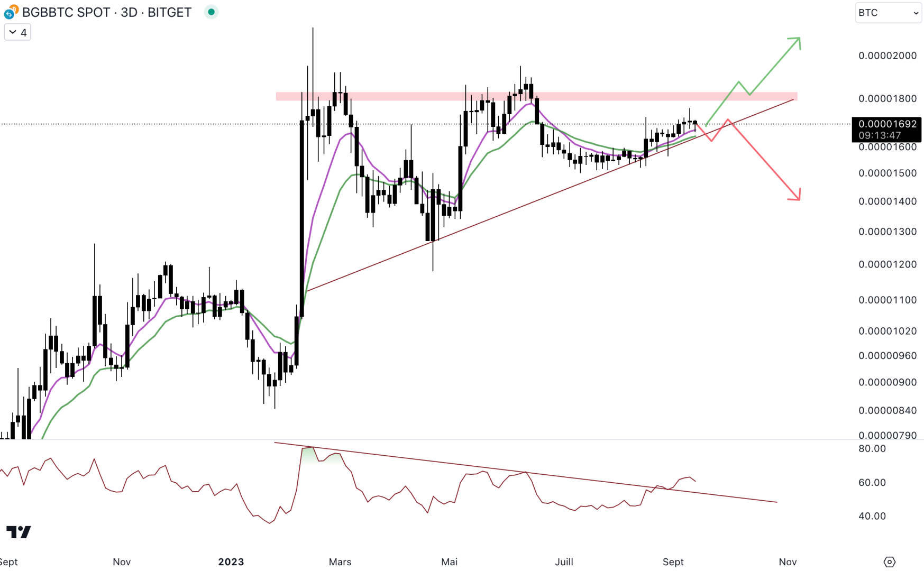The width and height of the screenshot is (924, 571).
Task: Click the RSI 80.00 axis label
Action: (872, 449)
